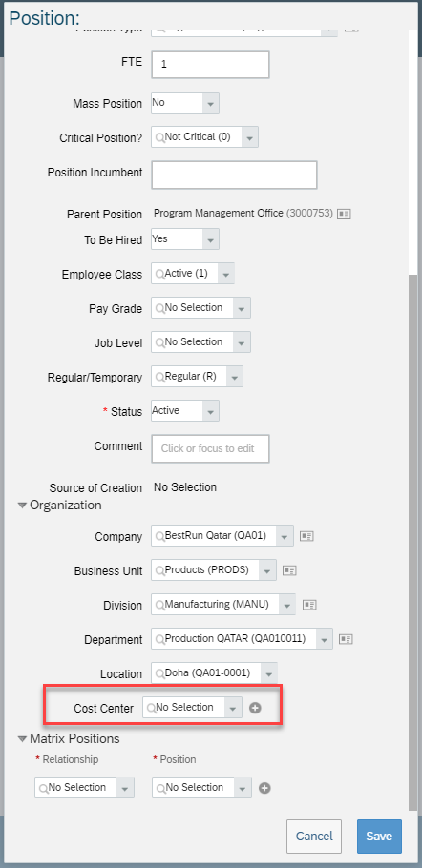Focus the Comment text field
422x868 pixels.
pos(210,448)
